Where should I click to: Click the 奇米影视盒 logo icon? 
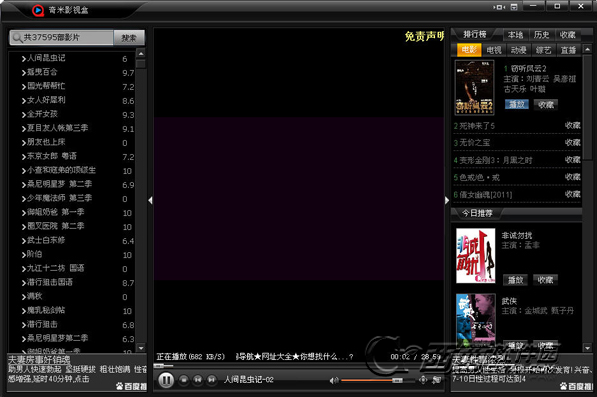tap(38, 10)
